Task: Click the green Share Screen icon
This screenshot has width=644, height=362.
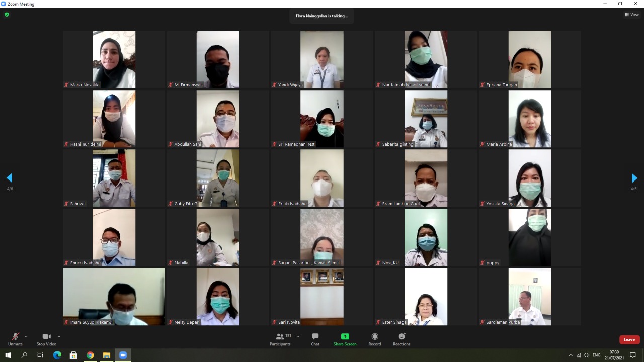Action: pos(345,337)
